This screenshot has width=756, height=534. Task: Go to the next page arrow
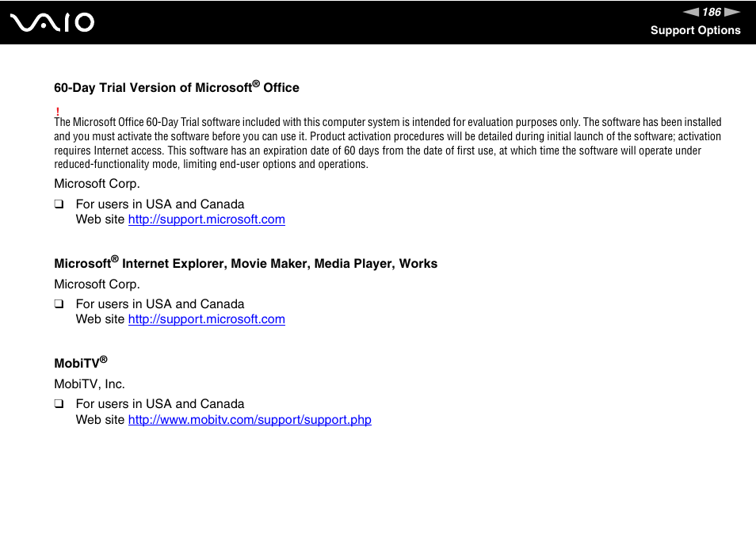[732, 12]
